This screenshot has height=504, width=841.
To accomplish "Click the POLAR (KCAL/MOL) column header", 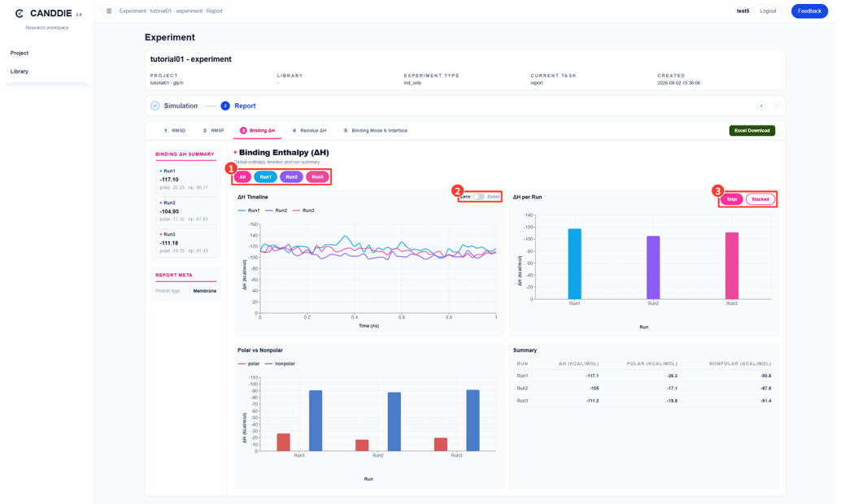I will click(651, 363).
